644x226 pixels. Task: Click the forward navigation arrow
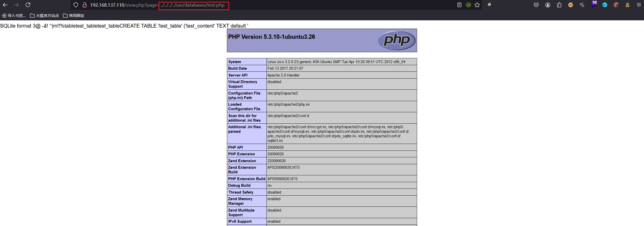coord(16,5)
